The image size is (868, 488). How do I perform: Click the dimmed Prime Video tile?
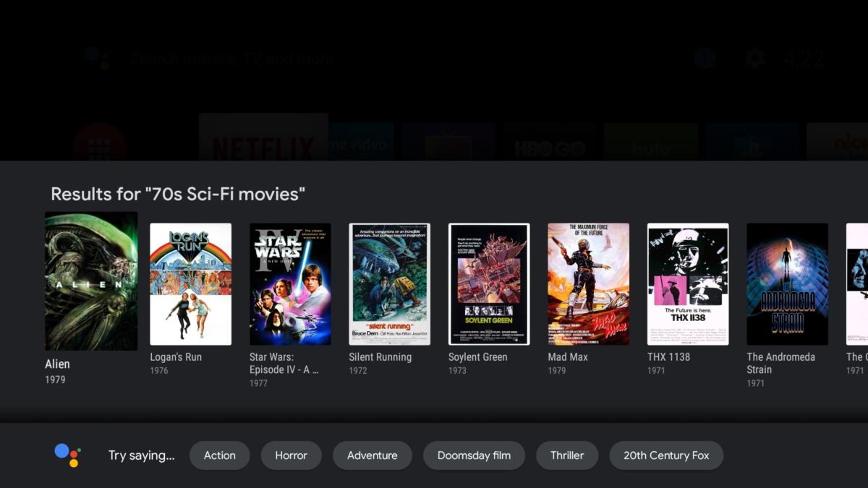tap(362, 142)
